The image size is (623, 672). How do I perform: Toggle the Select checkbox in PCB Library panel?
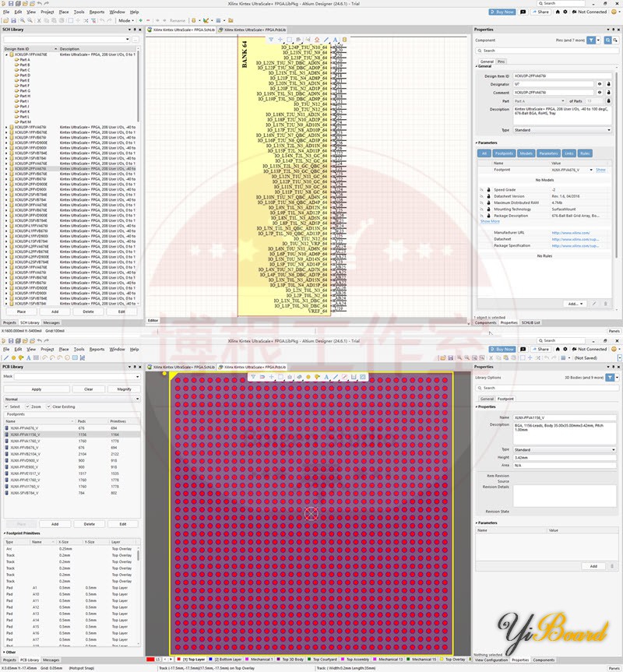(x=7, y=406)
